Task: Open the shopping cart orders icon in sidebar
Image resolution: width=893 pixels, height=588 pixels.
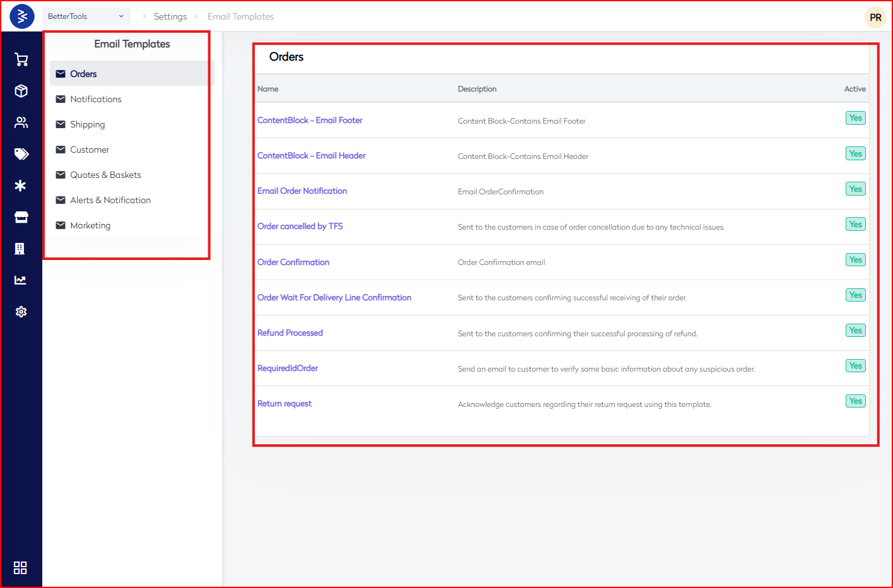Action: (21, 59)
